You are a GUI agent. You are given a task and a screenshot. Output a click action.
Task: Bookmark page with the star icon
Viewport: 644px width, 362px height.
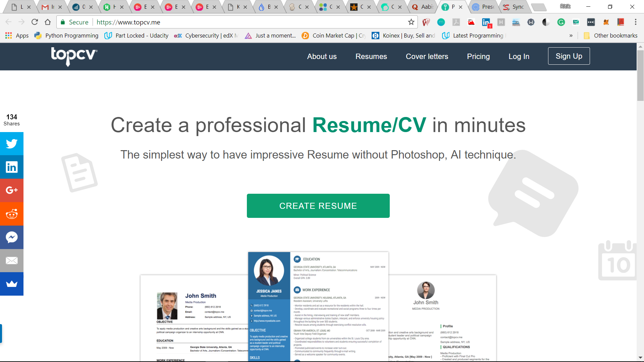[x=411, y=22]
